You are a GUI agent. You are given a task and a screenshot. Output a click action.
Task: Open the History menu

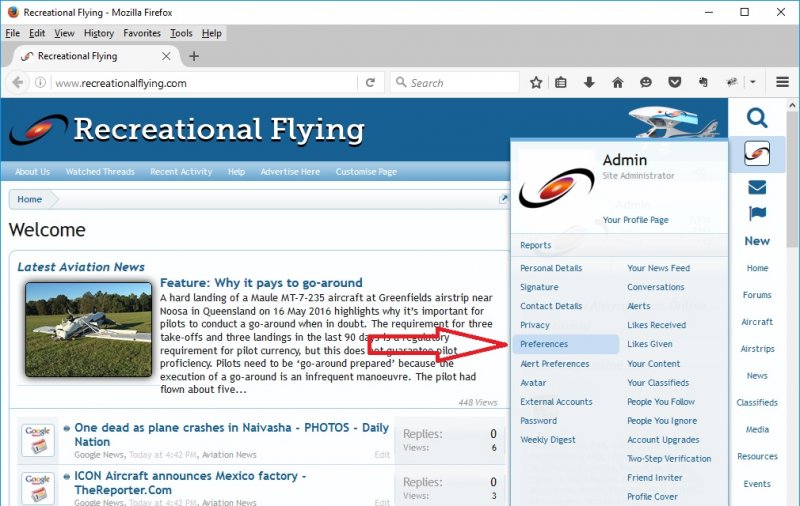[99, 33]
